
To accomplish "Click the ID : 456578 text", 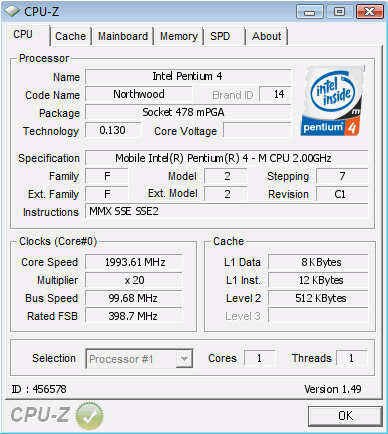I will click(x=39, y=389).
